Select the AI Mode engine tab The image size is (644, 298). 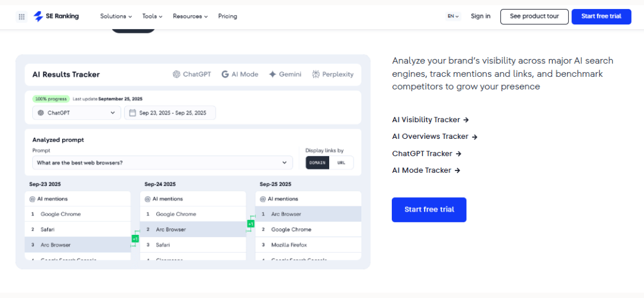[x=240, y=74]
